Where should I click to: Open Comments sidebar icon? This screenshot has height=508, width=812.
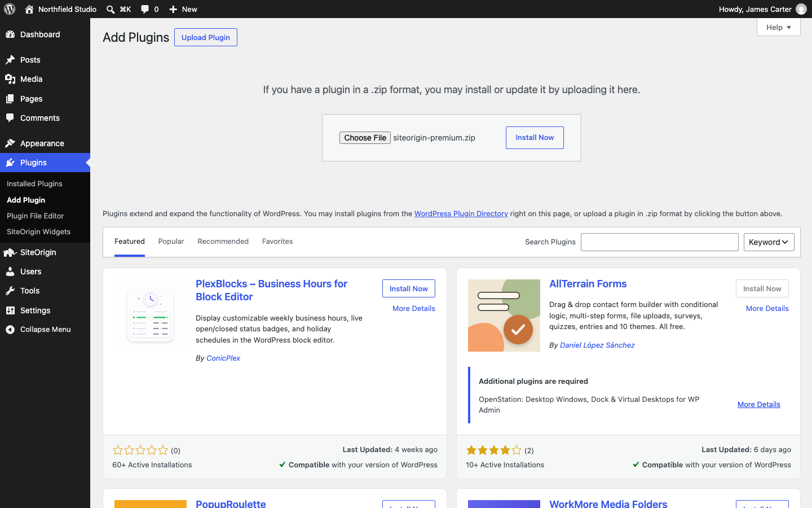10,118
